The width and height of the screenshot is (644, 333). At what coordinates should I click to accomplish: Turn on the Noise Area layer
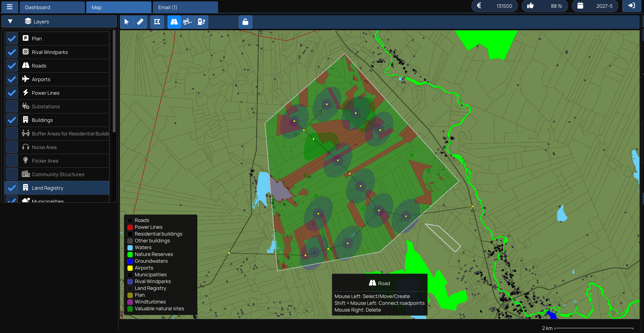[x=12, y=147]
